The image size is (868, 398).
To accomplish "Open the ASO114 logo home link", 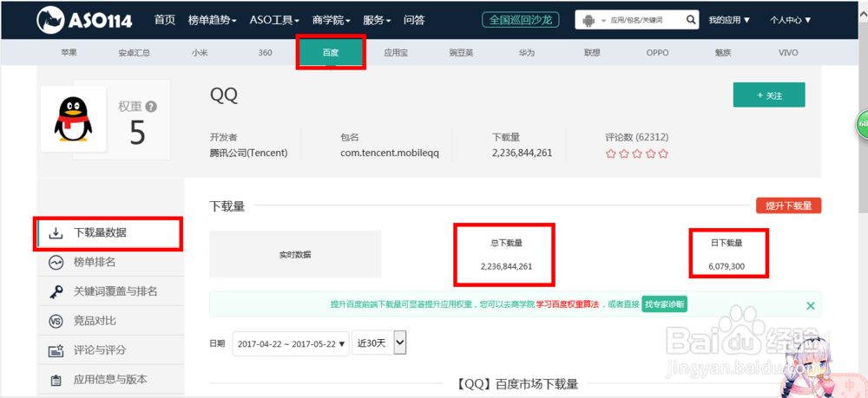I will click(x=84, y=21).
